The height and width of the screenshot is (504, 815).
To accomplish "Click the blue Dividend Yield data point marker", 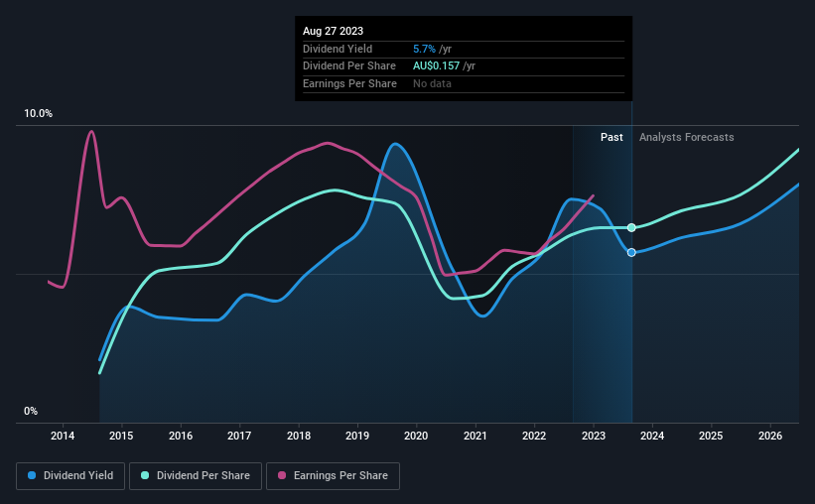I will coord(631,253).
